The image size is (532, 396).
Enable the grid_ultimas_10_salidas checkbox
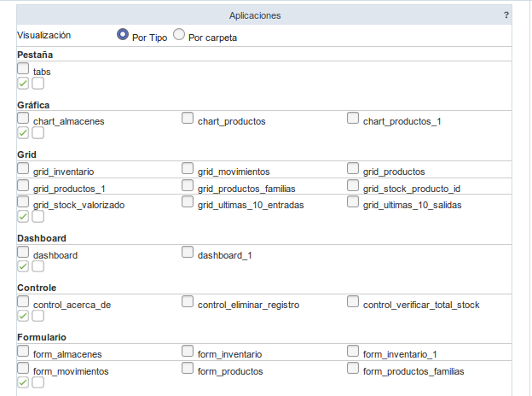[353, 202]
